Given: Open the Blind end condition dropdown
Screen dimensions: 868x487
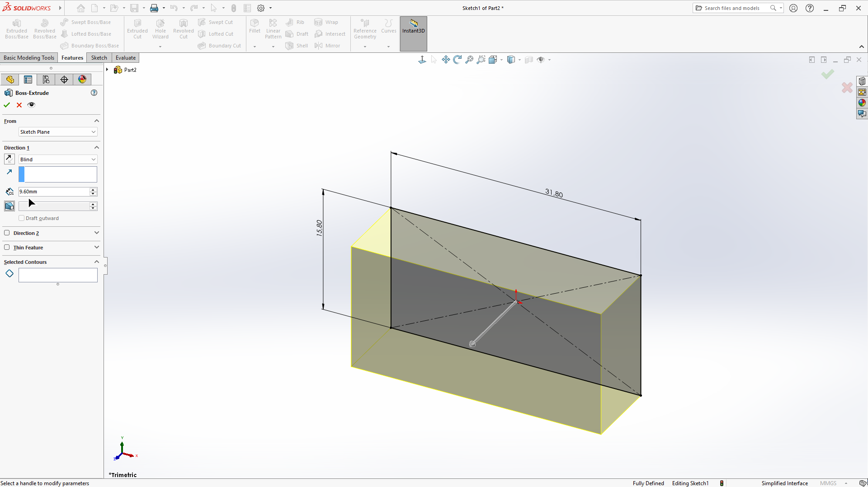Looking at the screenshot, I should (58, 159).
